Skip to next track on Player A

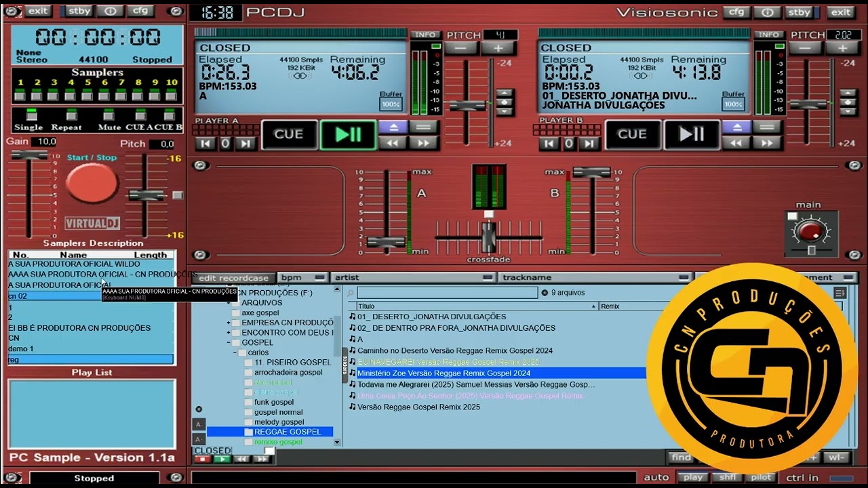coord(245,143)
